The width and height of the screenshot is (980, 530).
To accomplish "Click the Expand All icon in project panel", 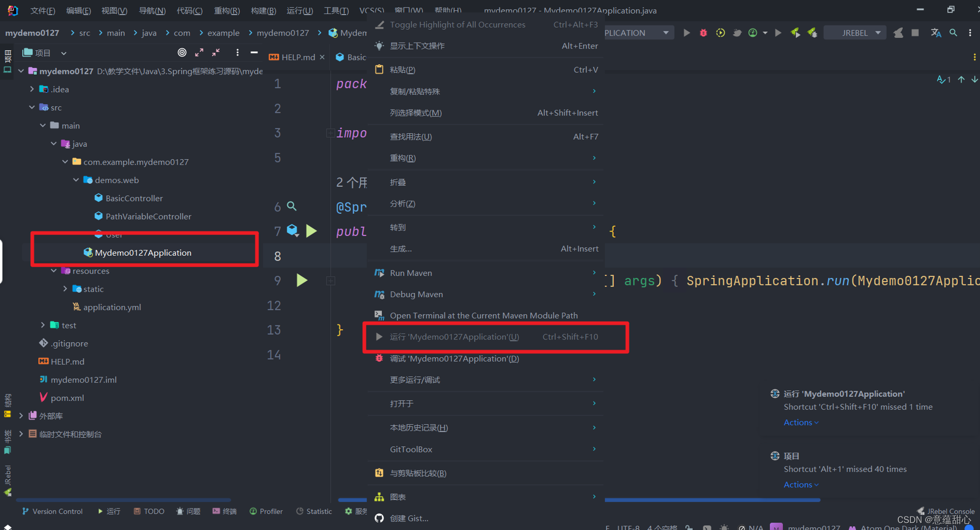I will tap(199, 52).
